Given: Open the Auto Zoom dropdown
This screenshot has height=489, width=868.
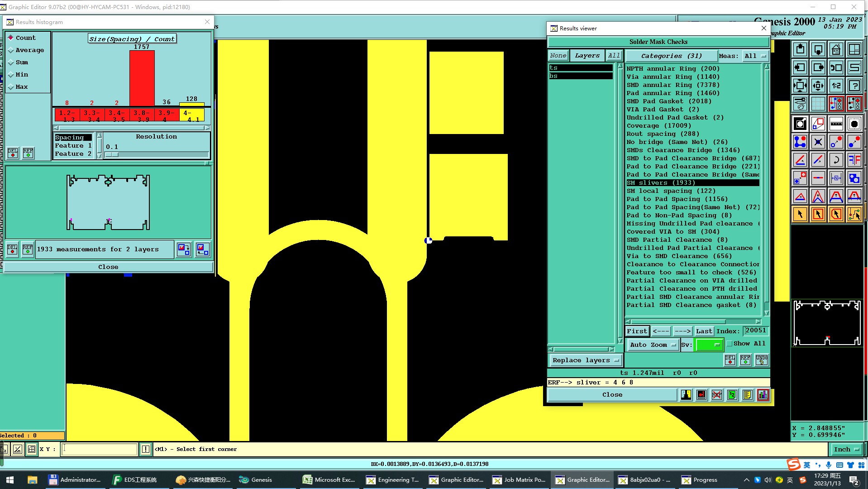Looking at the screenshot, I should pyautogui.click(x=652, y=345).
